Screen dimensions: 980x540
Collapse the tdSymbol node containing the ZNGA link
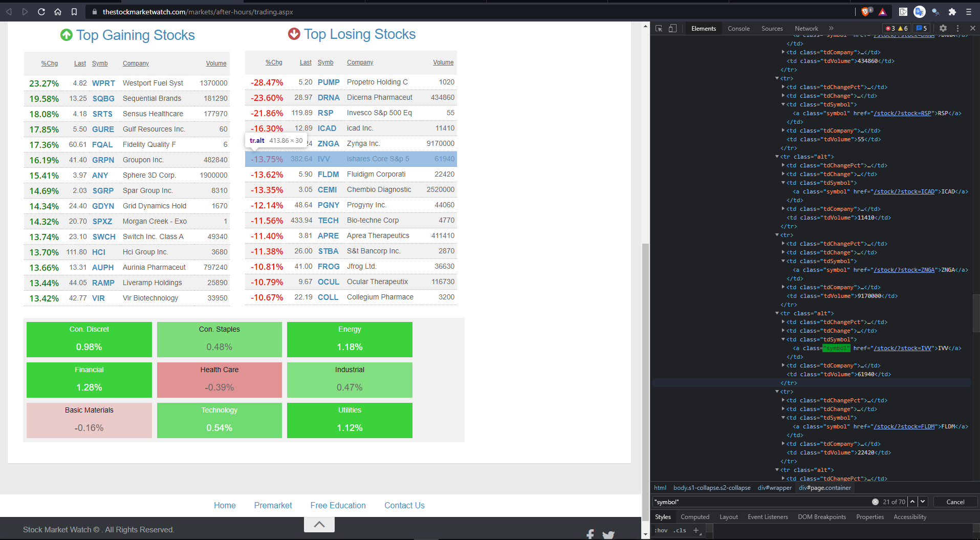pyautogui.click(x=783, y=261)
